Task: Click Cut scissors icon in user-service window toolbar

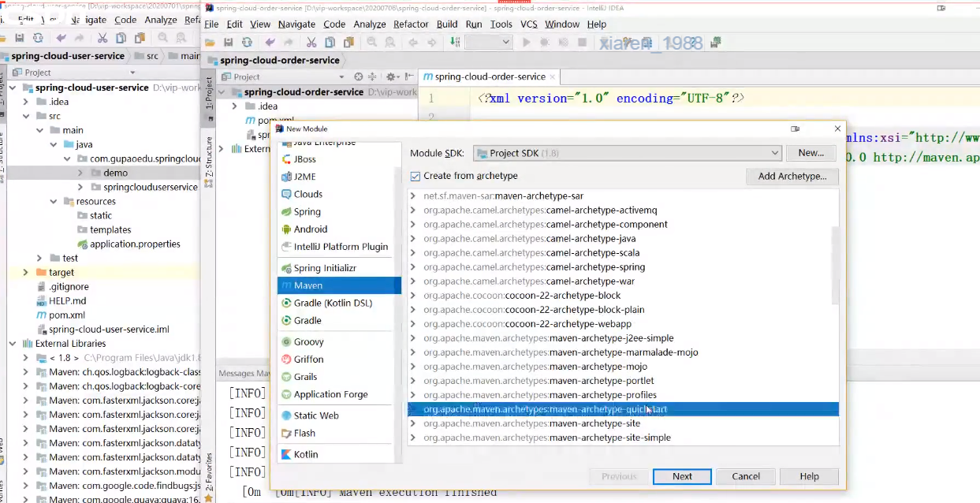Action: click(102, 38)
